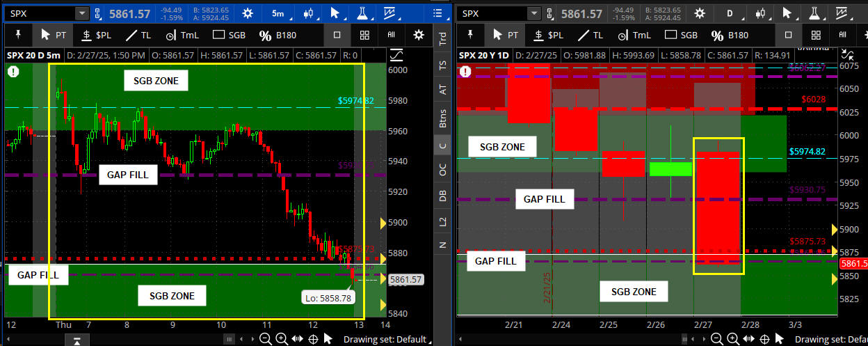868x346 pixels.
Task: Click the curve scale icon above left price axis
Action: pos(397,54)
